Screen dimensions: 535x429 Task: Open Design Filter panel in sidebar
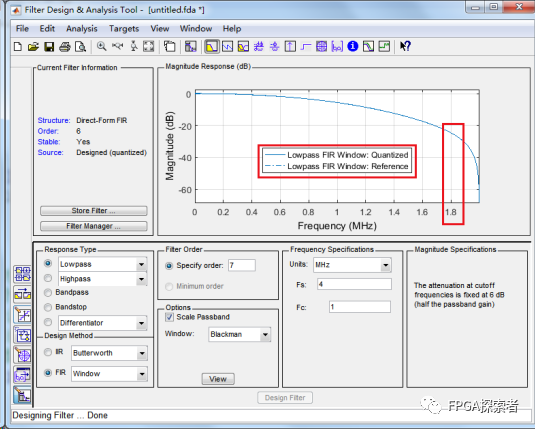[23, 395]
